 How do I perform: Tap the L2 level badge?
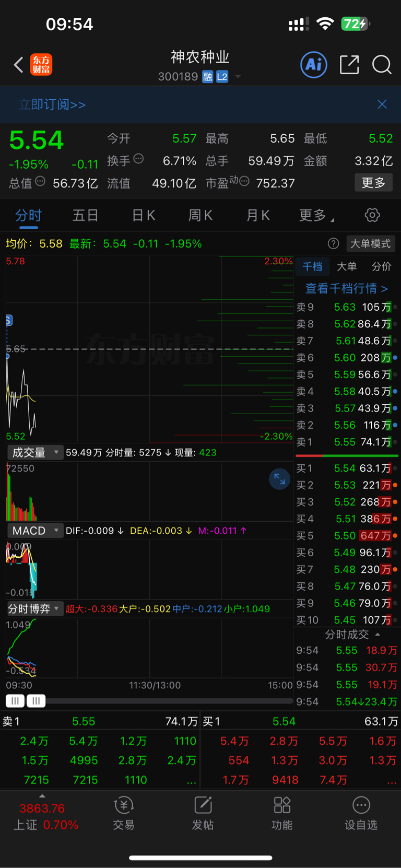coord(222,77)
